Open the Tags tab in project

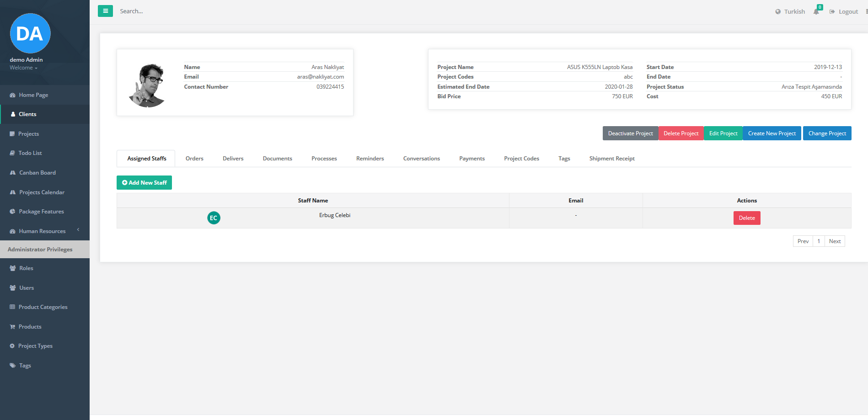tap(564, 159)
